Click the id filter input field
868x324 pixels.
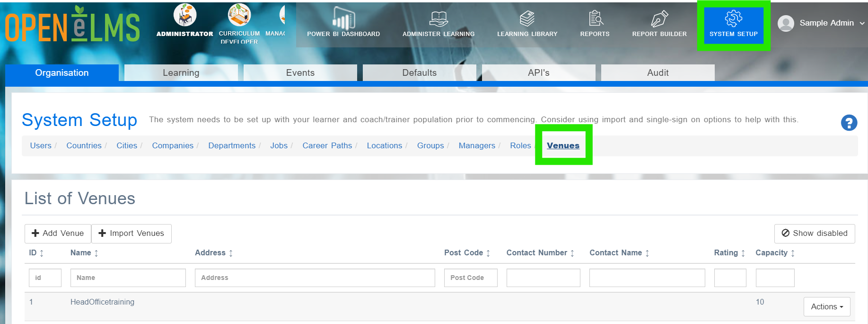coord(45,278)
